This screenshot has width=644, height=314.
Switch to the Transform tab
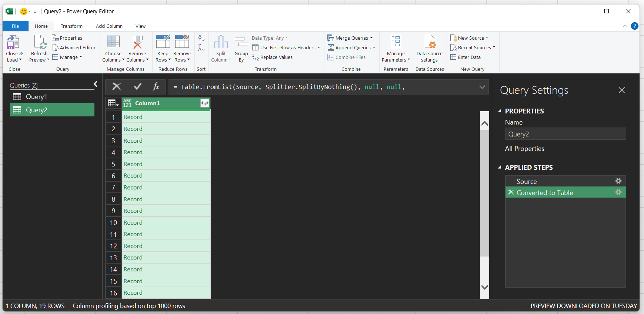(x=71, y=26)
